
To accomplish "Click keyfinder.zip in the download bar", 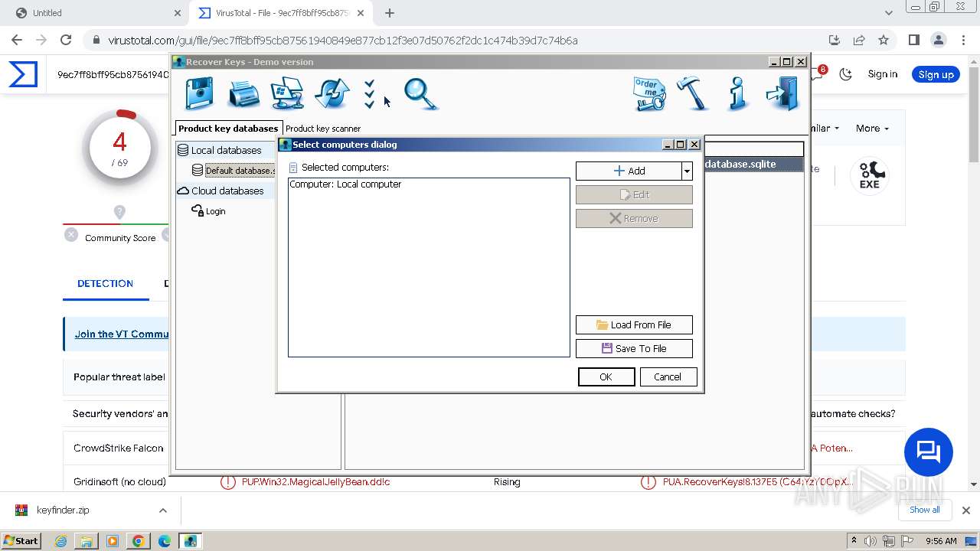I will click(x=63, y=510).
